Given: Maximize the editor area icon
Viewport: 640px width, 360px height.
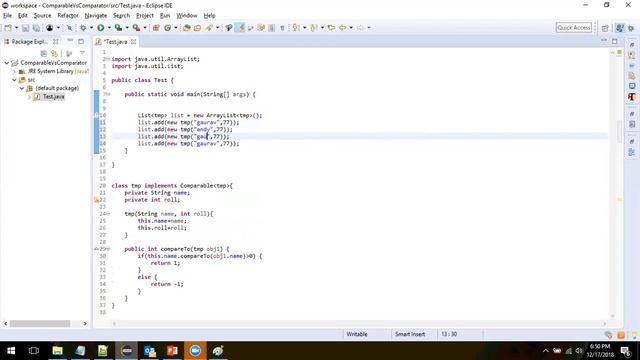Looking at the screenshot, I should 615,41.
